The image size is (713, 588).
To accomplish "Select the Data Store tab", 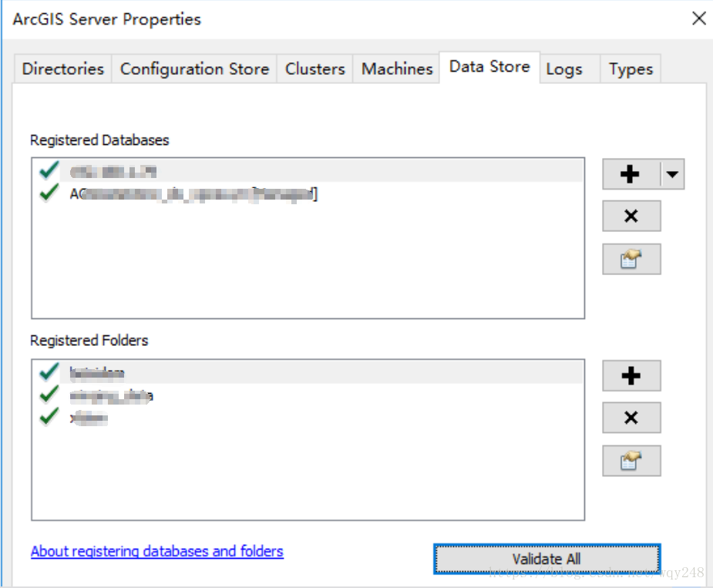I will coord(489,67).
